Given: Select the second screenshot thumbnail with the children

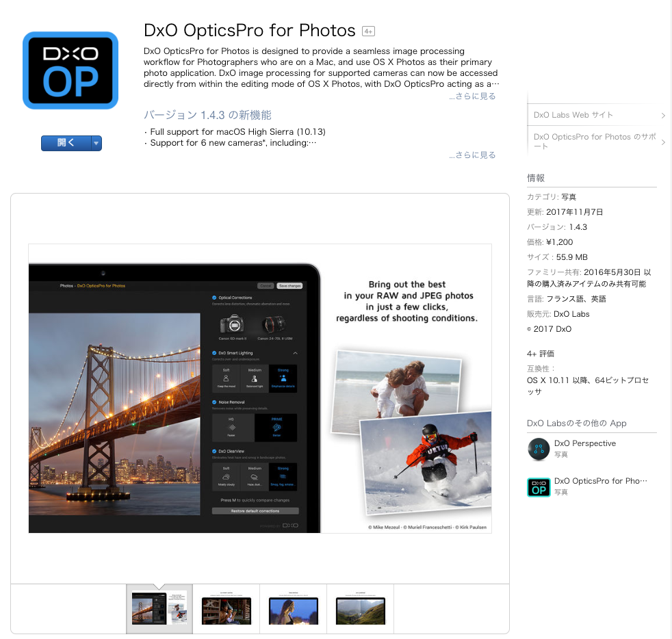Looking at the screenshot, I should coord(226,608).
